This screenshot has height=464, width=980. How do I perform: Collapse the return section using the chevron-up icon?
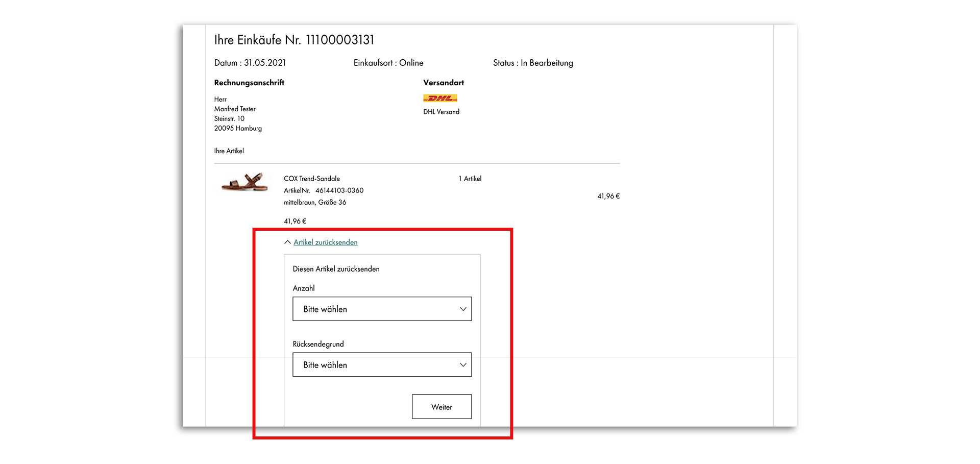pyautogui.click(x=287, y=242)
